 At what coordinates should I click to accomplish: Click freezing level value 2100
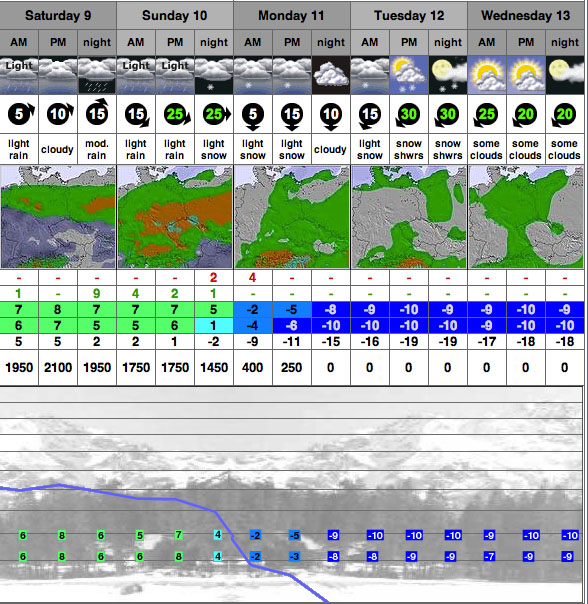click(x=58, y=367)
